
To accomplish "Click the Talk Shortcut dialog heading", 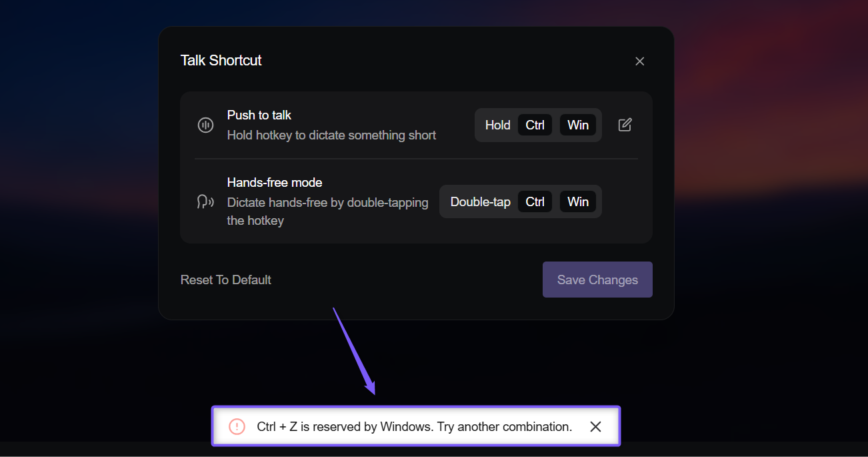I will coord(221,60).
